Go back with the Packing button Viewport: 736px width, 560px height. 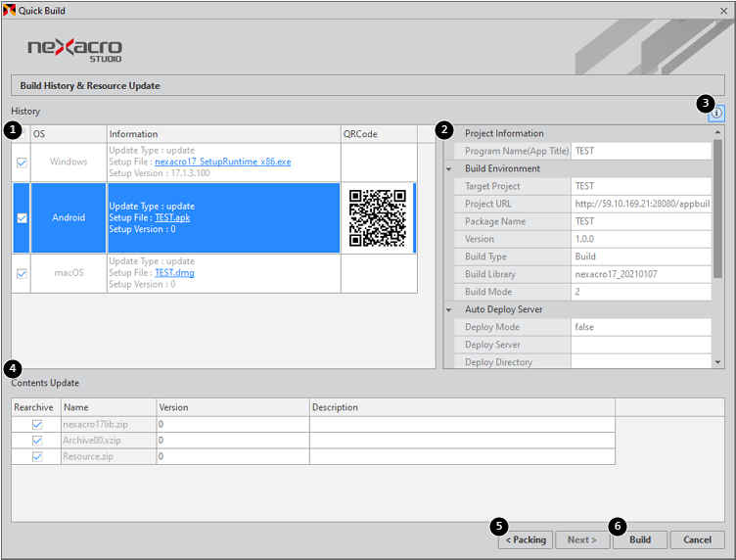pyautogui.click(x=526, y=539)
